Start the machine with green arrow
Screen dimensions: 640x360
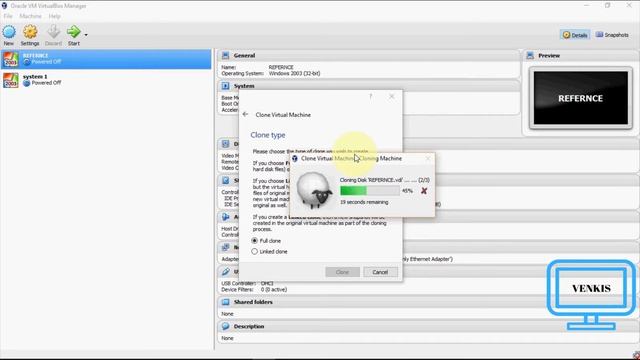click(73, 31)
